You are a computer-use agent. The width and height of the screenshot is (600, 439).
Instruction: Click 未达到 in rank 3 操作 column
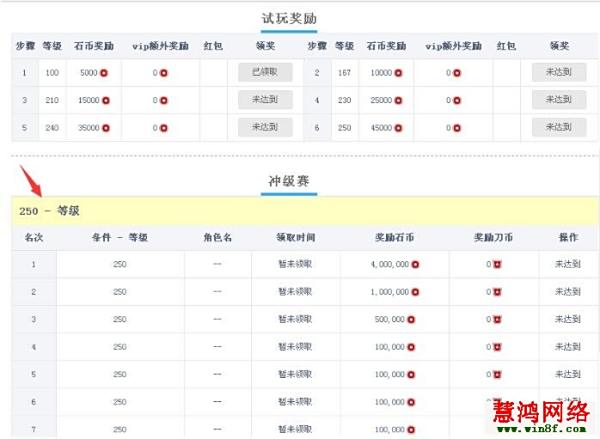(568, 319)
